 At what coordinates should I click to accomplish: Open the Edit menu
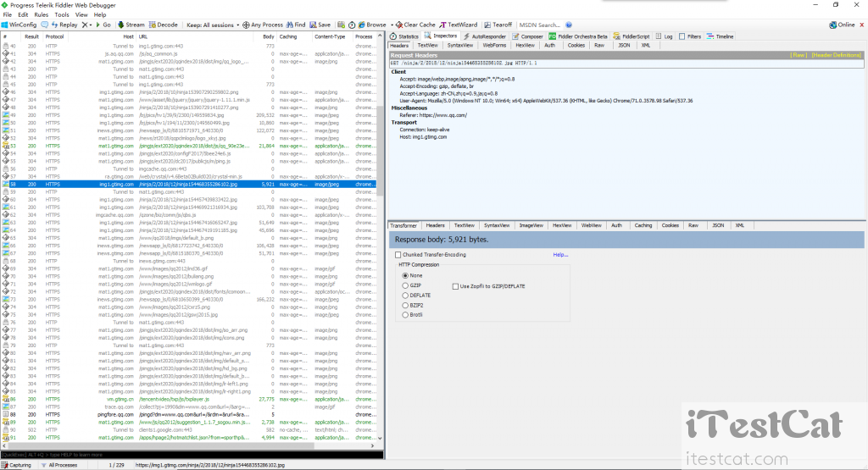click(23, 15)
